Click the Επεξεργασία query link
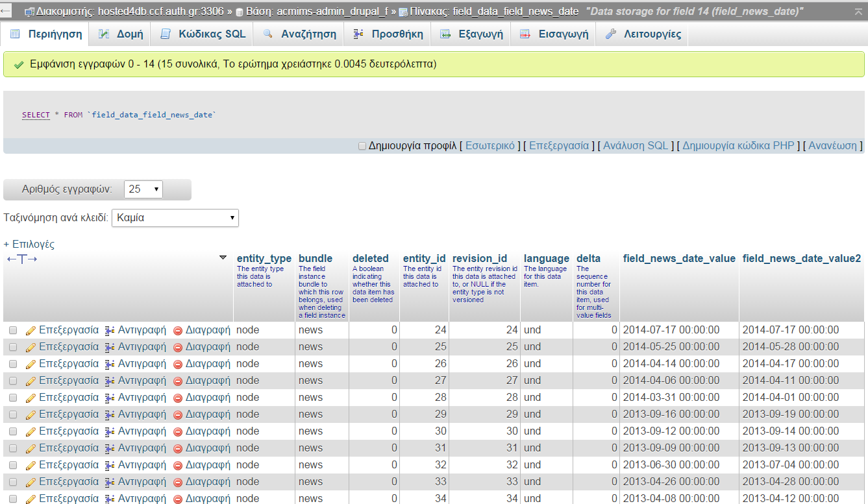868x504 pixels. (559, 146)
